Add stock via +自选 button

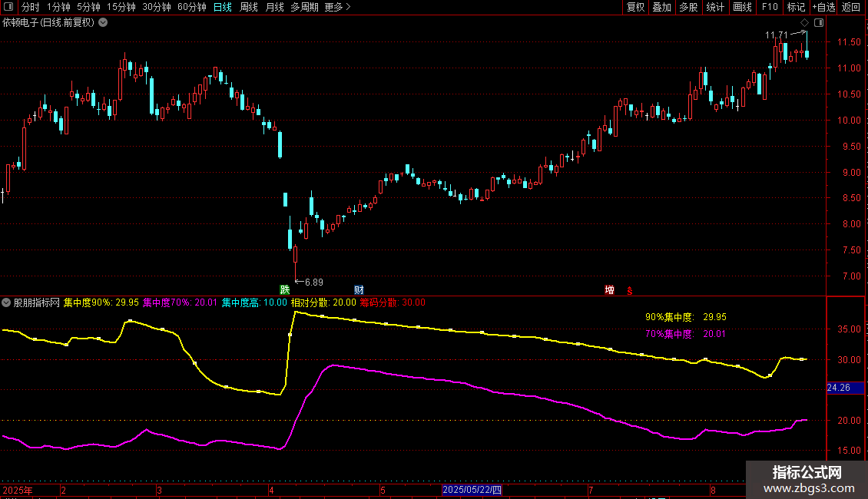click(x=823, y=7)
